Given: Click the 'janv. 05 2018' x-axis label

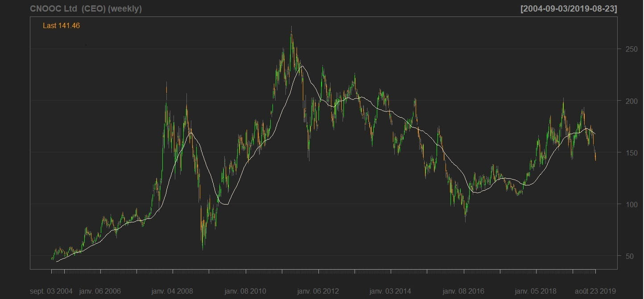Looking at the screenshot, I should point(536,291).
